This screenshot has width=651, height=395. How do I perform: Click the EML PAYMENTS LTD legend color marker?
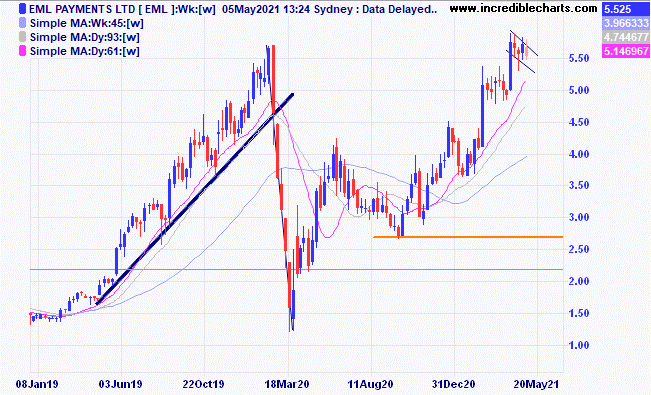22,9
